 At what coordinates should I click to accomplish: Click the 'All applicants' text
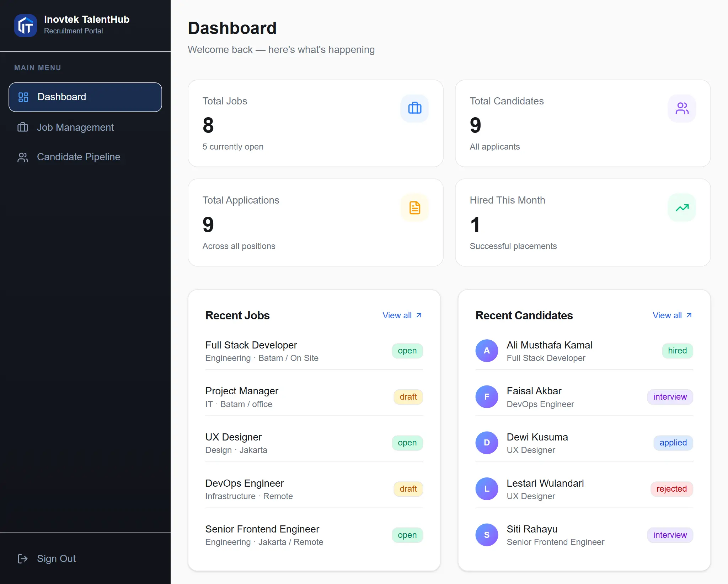click(494, 147)
